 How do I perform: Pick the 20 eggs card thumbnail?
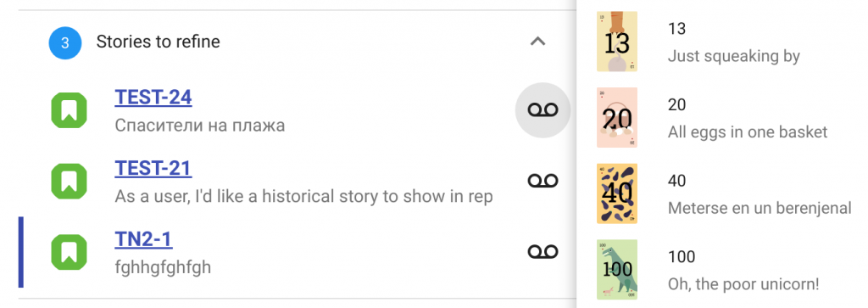(617, 117)
